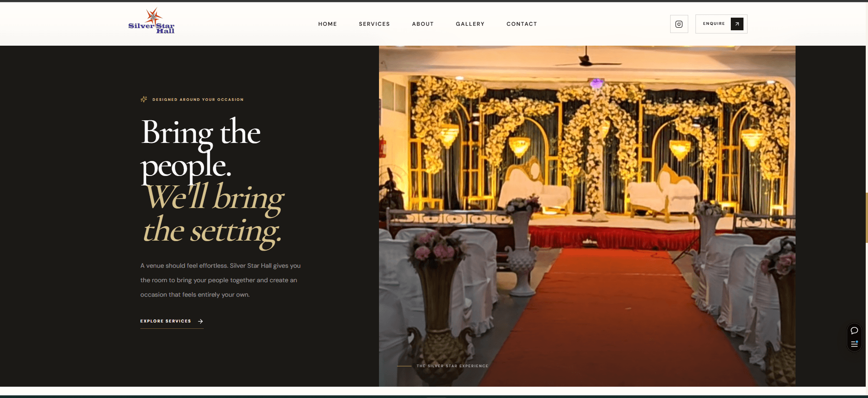Click the 'A venue should feel effortless' paragraph
Image resolution: width=868 pixels, height=398 pixels.
coord(221,280)
